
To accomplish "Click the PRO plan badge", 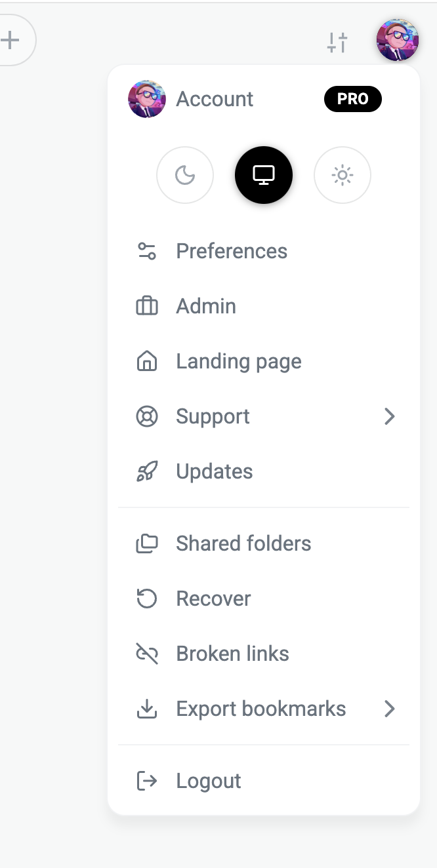I will click(x=352, y=99).
